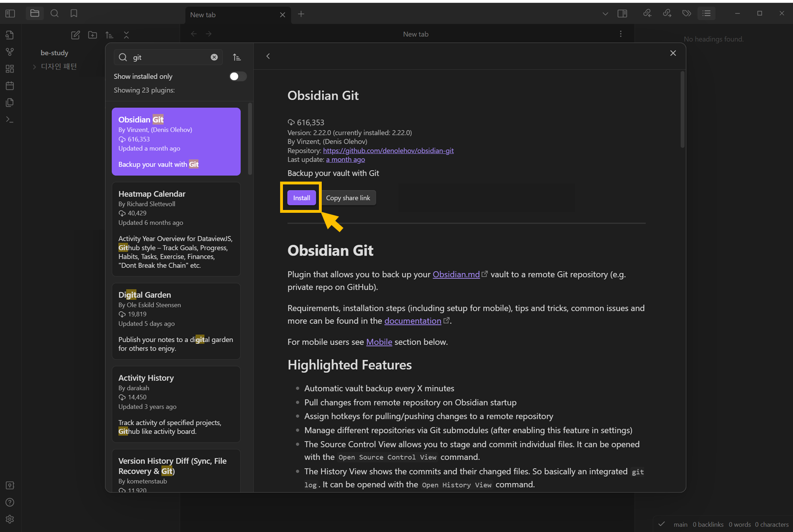This screenshot has height=532, width=793.
Task: Open plugin sort order options
Action: (237, 57)
